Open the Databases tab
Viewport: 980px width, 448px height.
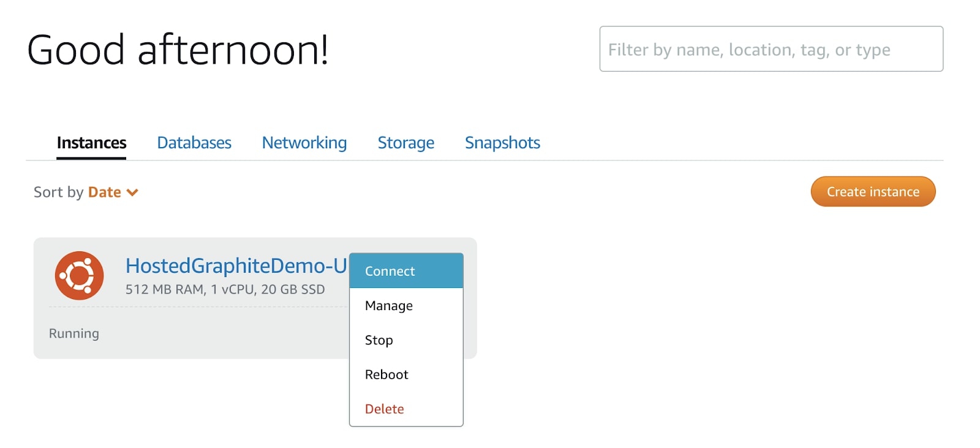[194, 143]
